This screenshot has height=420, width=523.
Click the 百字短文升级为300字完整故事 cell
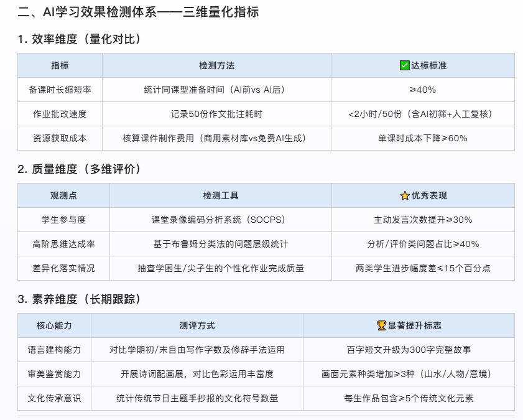[409, 350]
